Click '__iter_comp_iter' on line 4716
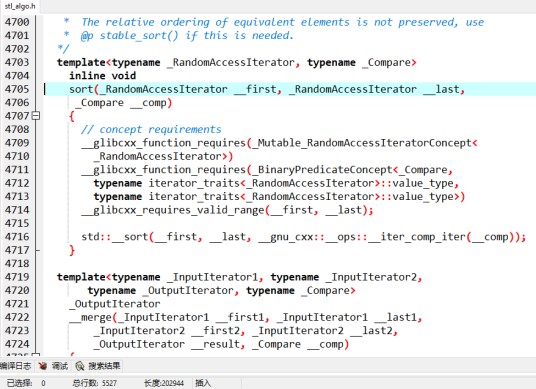 click(417, 237)
